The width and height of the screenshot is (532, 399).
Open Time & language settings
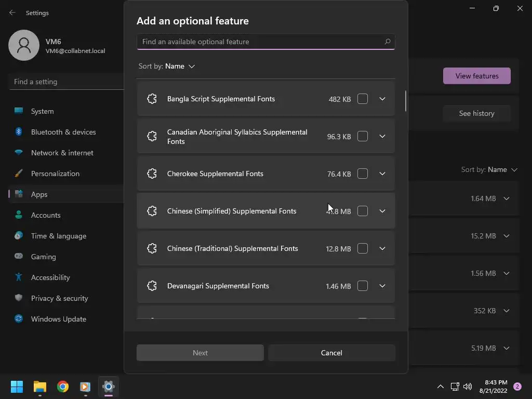coord(58,236)
